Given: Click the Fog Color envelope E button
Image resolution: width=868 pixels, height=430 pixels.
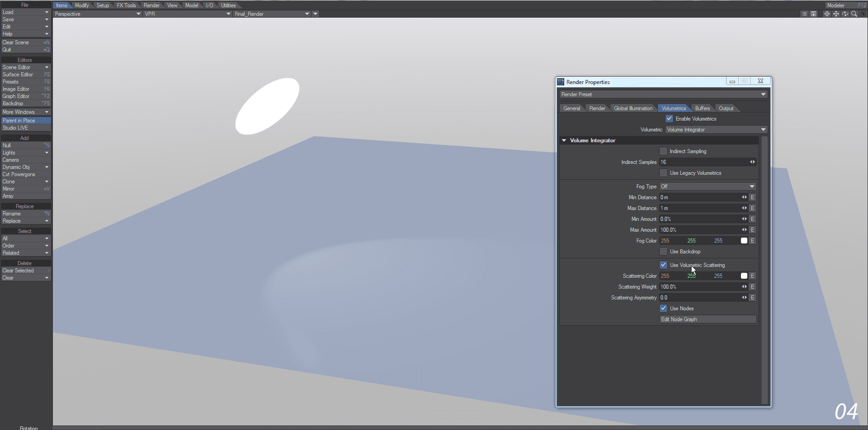Looking at the screenshot, I should 752,241.
